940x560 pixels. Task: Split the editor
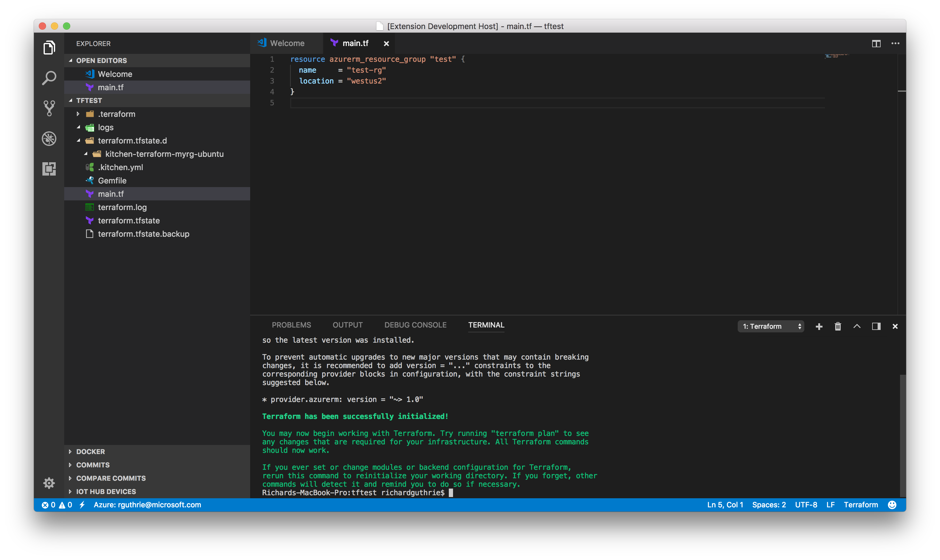(x=876, y=44)
